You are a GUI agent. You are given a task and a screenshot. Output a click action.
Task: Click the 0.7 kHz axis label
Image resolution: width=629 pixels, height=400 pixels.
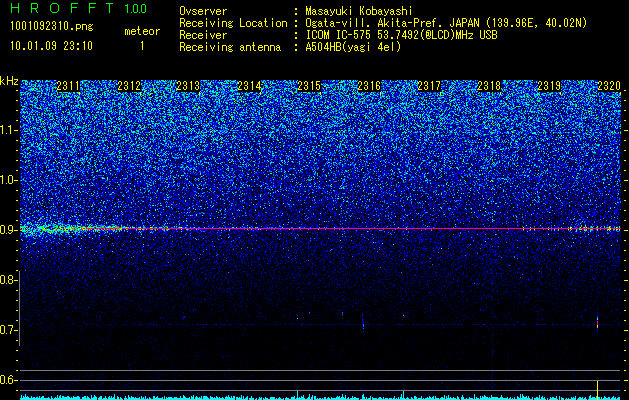tap(9, 330)
